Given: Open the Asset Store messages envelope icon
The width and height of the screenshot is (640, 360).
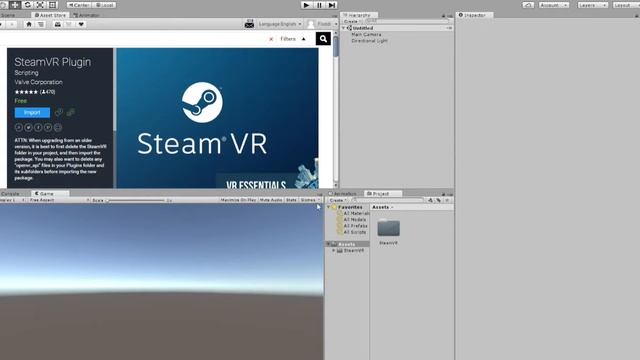Looking at the screenshot, I should 249,24.
